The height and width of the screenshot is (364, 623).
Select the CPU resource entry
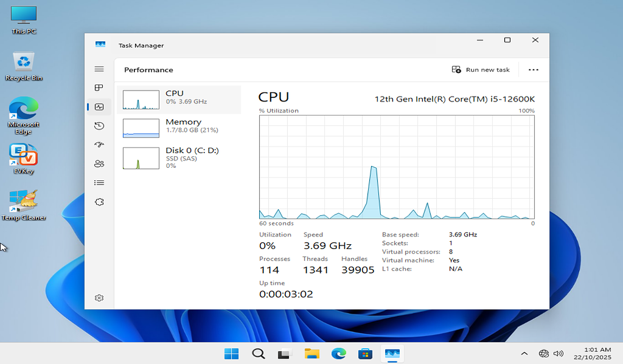(x=179, y=97)
